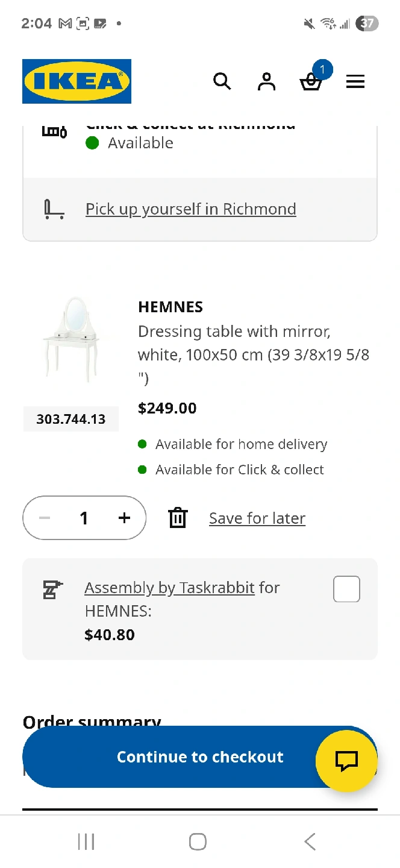Viewport: 400px width, 868px height.
Task: Tap the HEMNES product name
Action: (170, 307)
